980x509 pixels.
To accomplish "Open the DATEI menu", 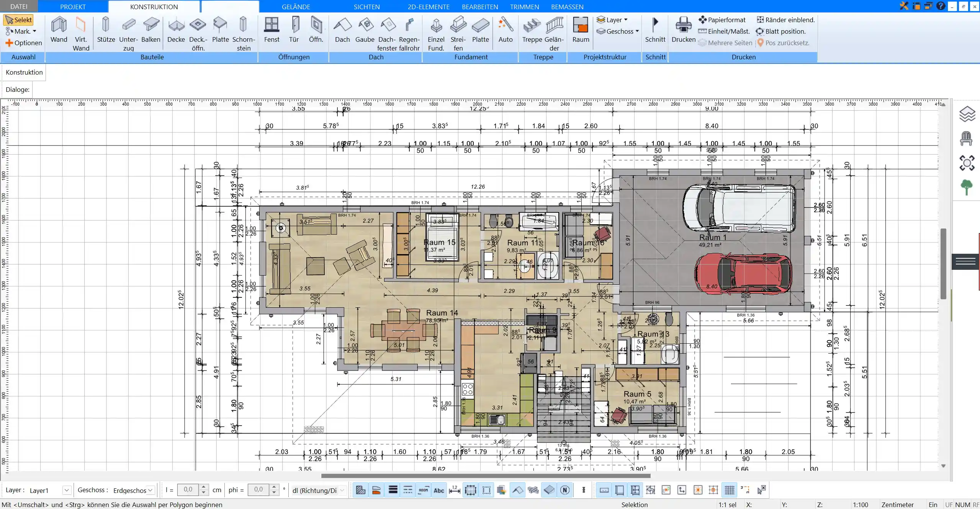I will [x=19, y=7].
